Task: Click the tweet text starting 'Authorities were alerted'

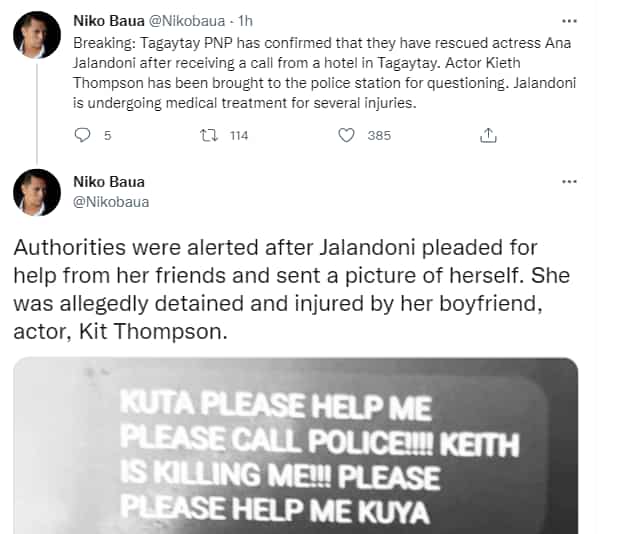Action: click(292, 290)
